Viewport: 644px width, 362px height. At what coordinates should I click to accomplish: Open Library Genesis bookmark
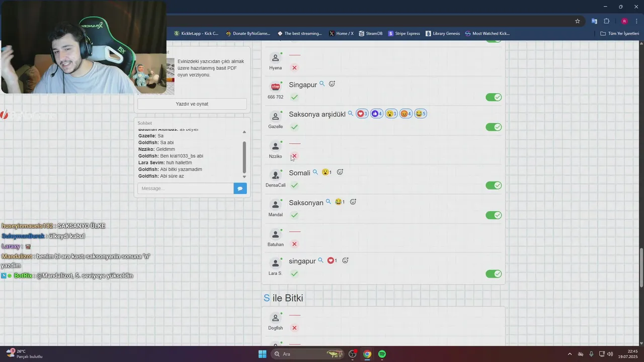point(443,34)
